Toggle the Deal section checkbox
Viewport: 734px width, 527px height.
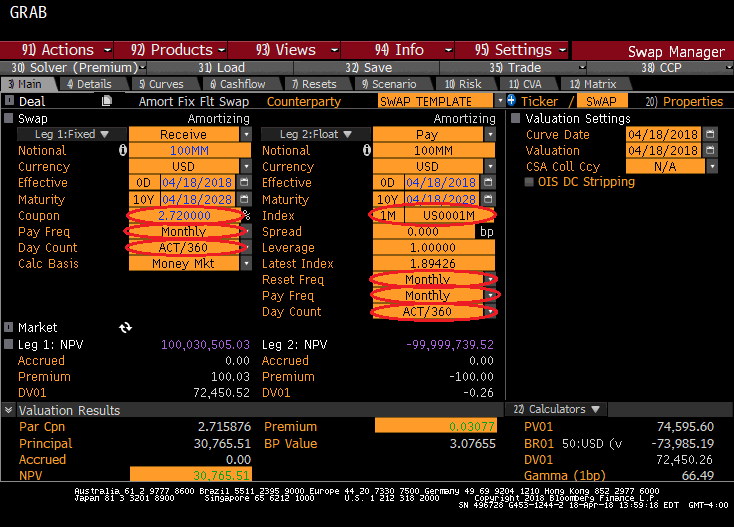click(x=9, y=100)
